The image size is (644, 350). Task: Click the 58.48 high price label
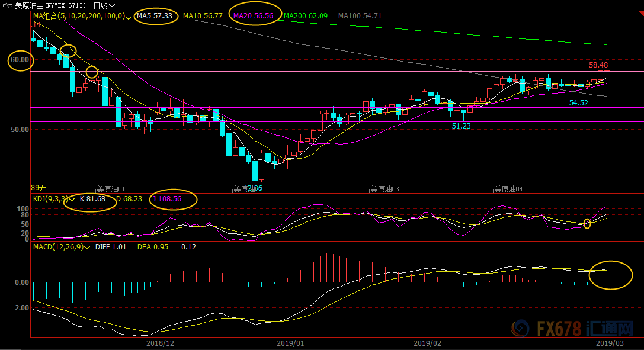pyautogui.click(x=598, y=65)
